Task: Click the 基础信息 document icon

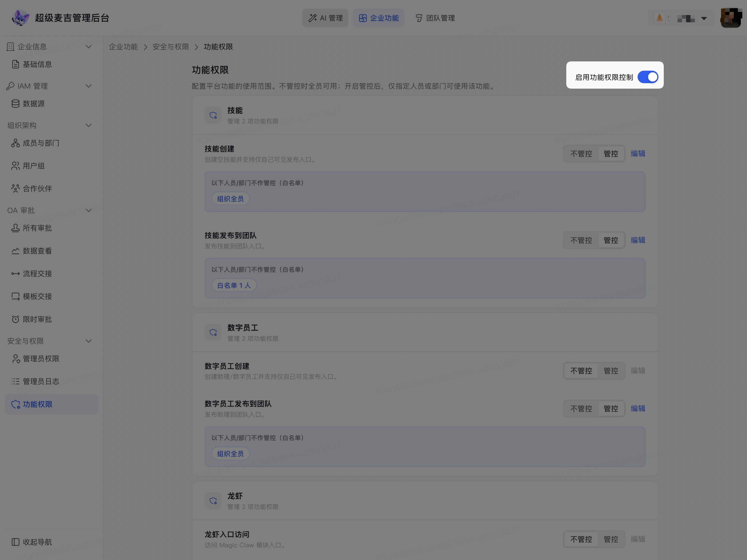Action: pos(16,64)
